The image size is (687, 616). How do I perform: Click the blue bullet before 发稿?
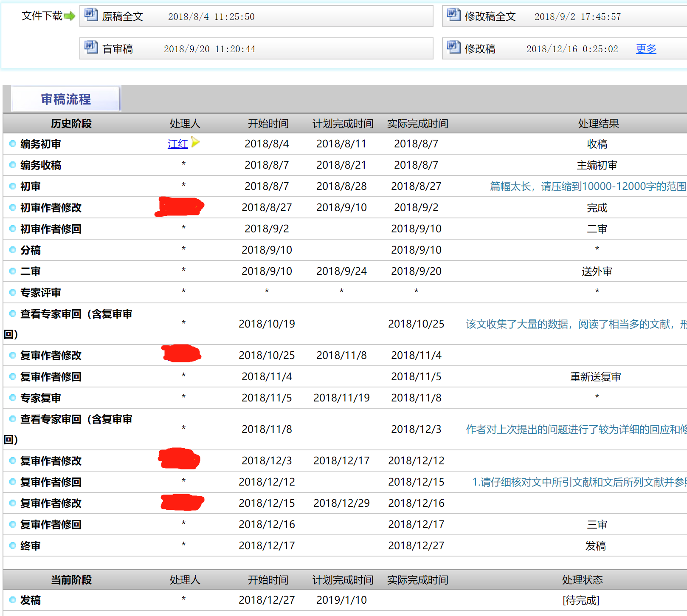tap(13, 600)
